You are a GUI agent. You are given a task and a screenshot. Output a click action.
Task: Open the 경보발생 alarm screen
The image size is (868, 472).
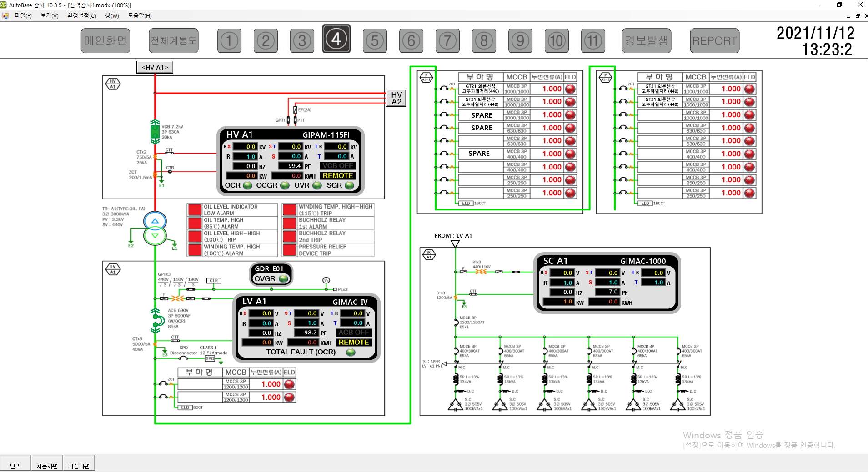click(647, 41)
